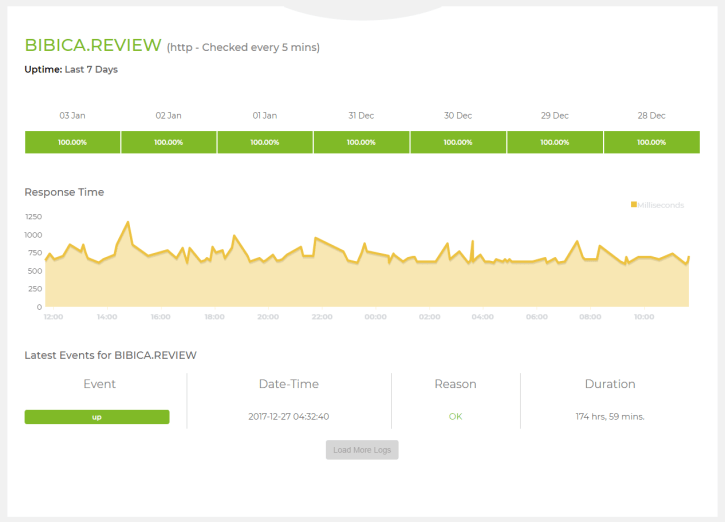Image resolution: width=725 pixels, height=522 pixels.
Task: Click the Duration column header
Action: [610, 384]
